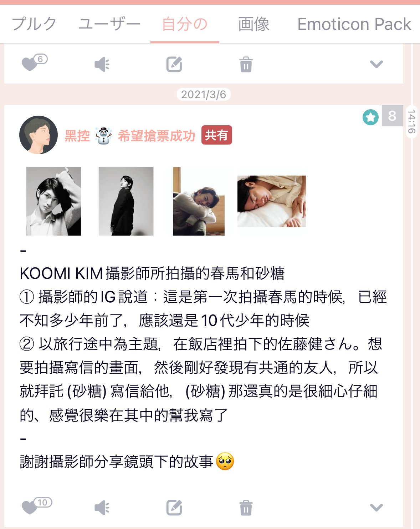
Task: Edit the KOOMI KIM post with pencil icon
Action: 174,508
